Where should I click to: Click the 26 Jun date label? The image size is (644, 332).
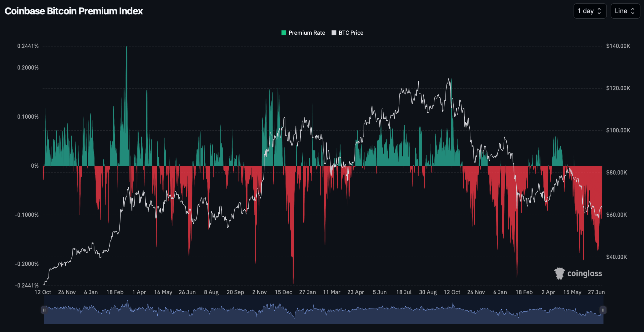(187, 292)
